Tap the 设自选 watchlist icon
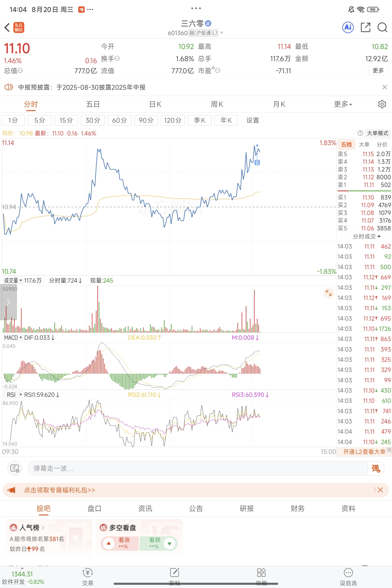This screenshot has height=588, width=392. [348, 573]
